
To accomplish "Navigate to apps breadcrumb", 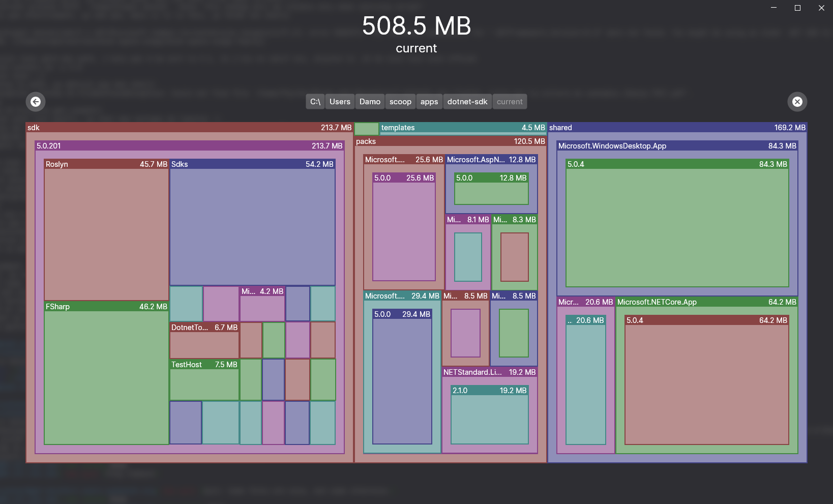I will [429, 102].
